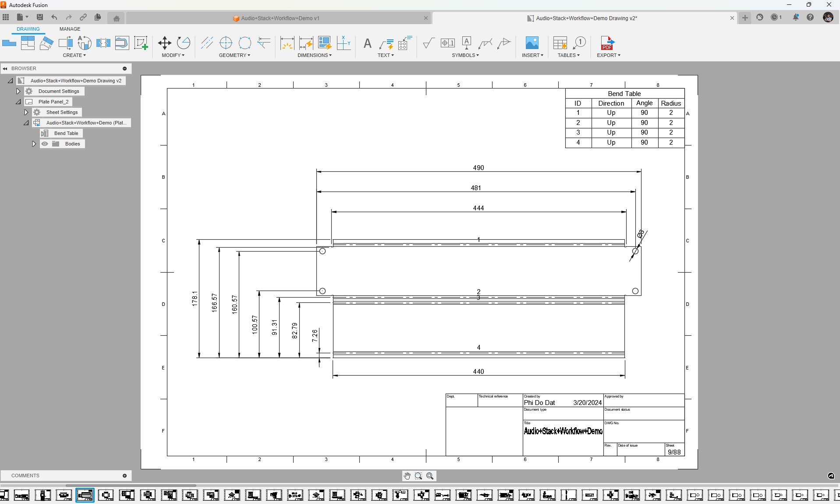This screenshot has height=504, width=840.
Task: Add a new document tab with plus button
Action: point(745,18)
